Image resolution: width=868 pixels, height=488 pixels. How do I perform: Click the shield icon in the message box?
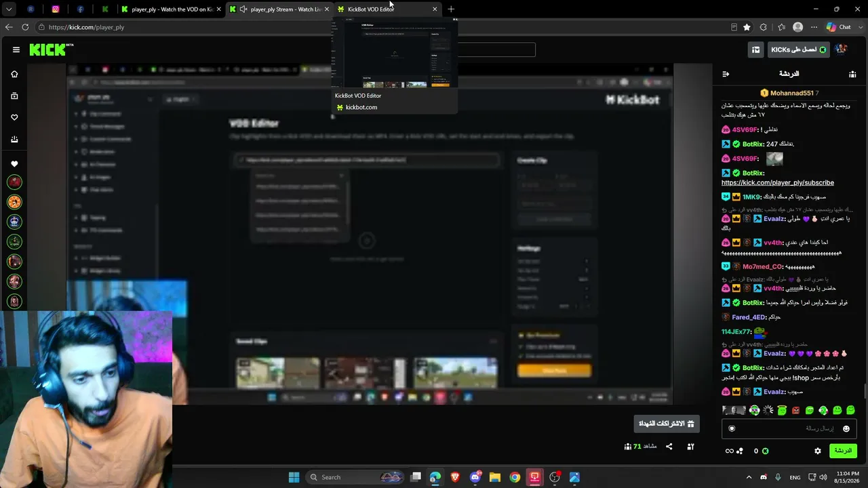coord(732,428)
